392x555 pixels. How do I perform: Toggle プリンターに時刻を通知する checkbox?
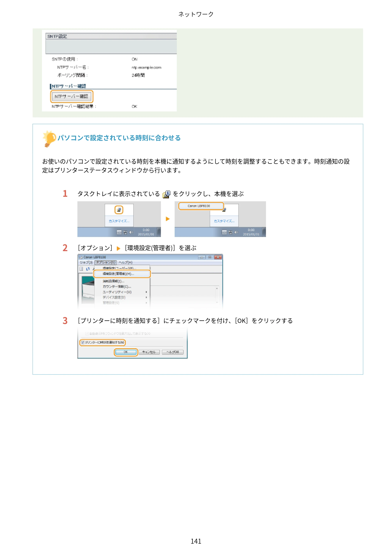coord(83,343)
